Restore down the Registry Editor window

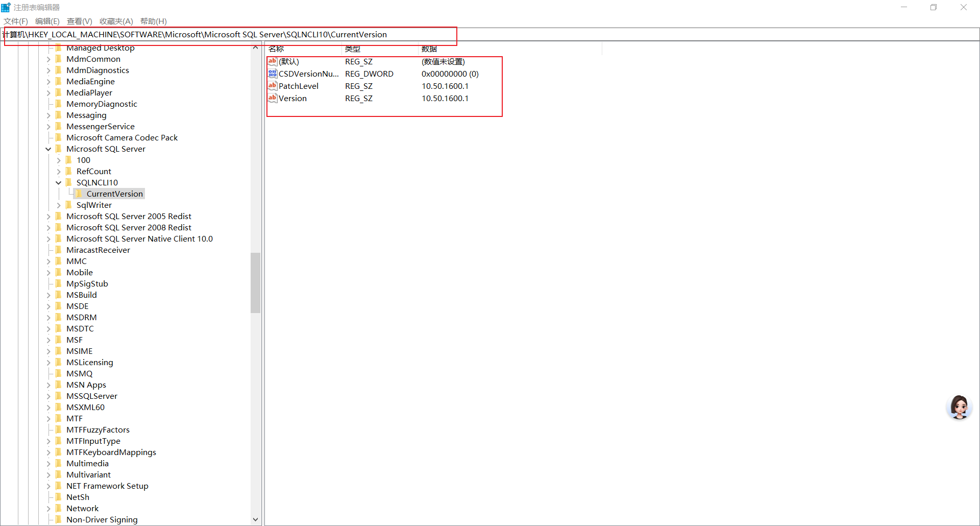[x=934, y=7]
